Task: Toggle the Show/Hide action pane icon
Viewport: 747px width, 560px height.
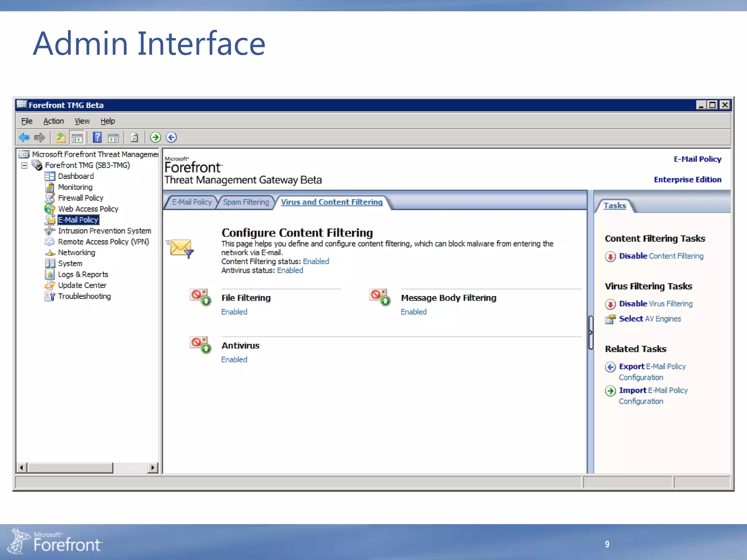Action: point(113,137)
